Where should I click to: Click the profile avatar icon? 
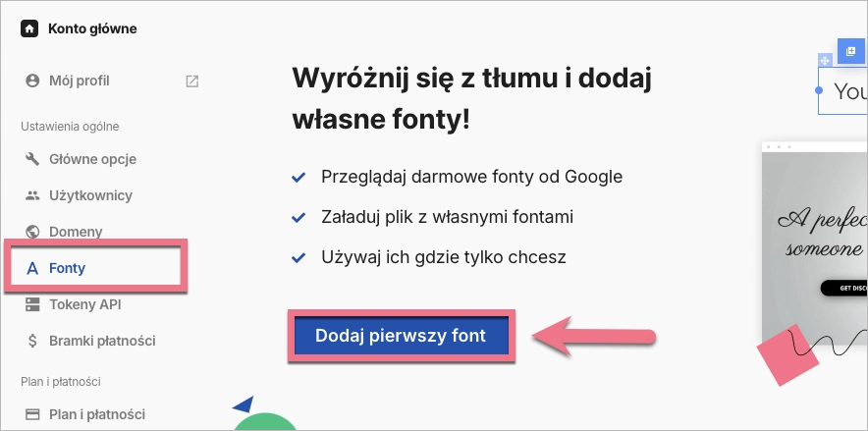tap(32, 81)
